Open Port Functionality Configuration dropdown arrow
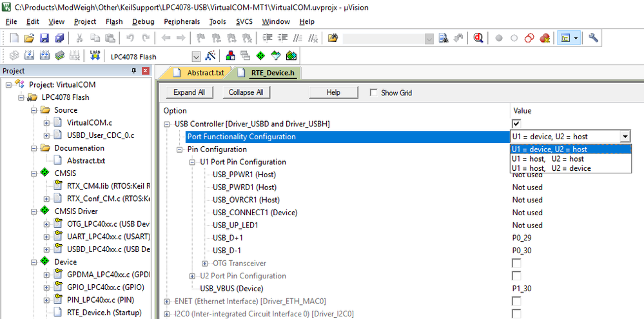Image resolution: width=644 pixels, height=319 pixels. click(625, 137)
